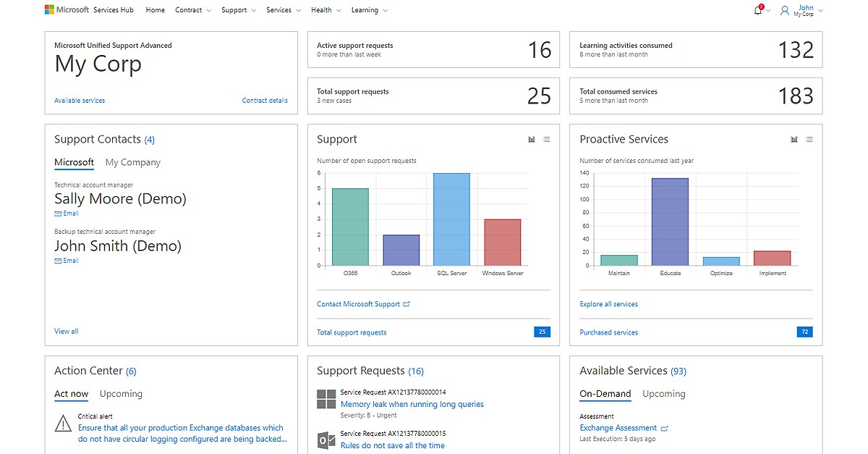This screenshot has height=454, width=868.
Task: Click Action Center count (6)
Action: click(131, 371)
